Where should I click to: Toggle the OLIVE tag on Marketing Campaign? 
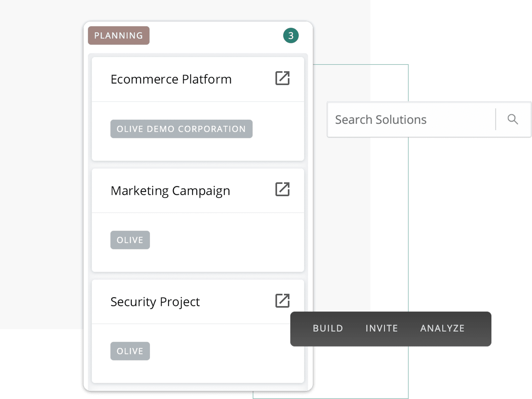pos(130,240)
